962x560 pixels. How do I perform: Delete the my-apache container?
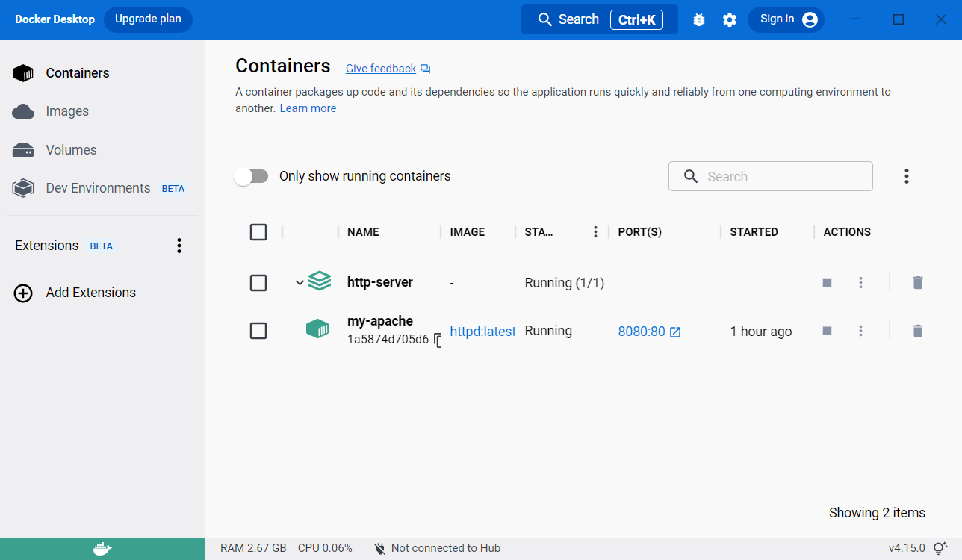click(918, 331)
